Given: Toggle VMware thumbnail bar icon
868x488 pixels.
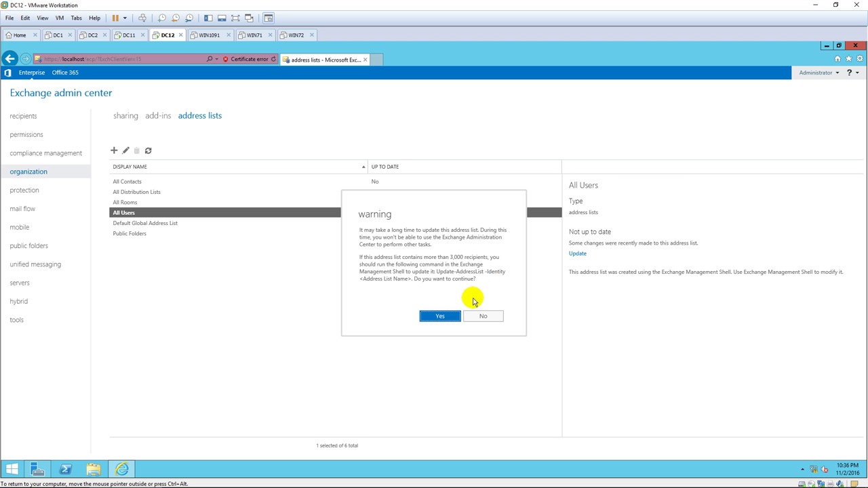Looking at the screenshot, I should 222,18.
